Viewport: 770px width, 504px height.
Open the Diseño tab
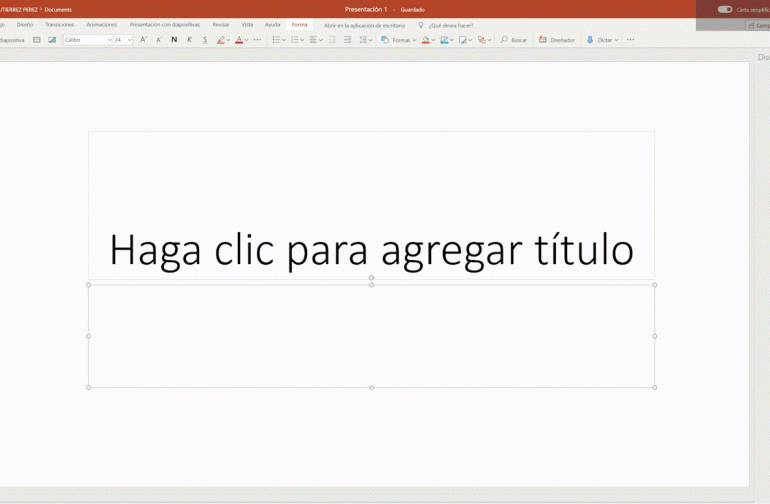25,25
